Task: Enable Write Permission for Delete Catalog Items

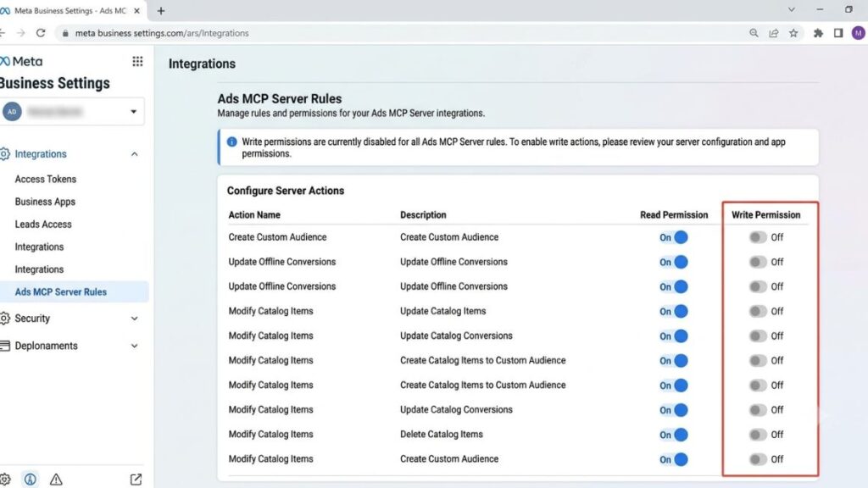Action: [758, 435]
